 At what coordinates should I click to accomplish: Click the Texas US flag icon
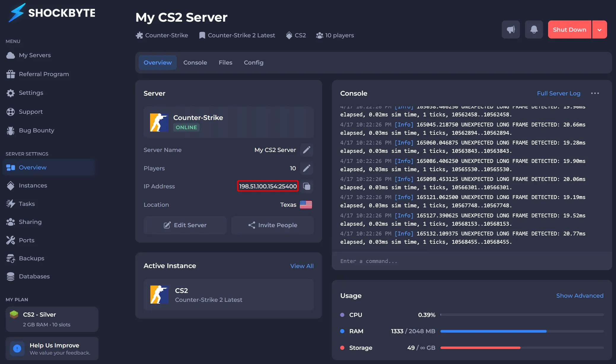tap(306, 205)
